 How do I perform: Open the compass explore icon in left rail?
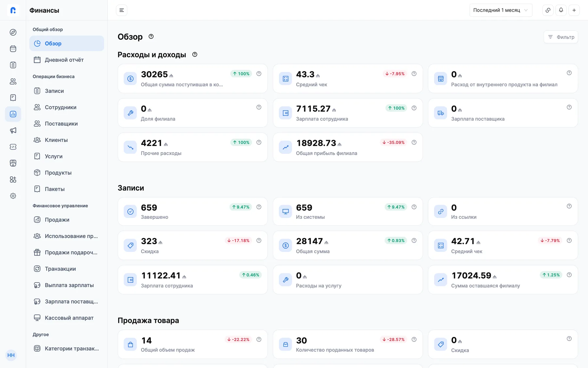pyautogui.click(x=13, y=32)
